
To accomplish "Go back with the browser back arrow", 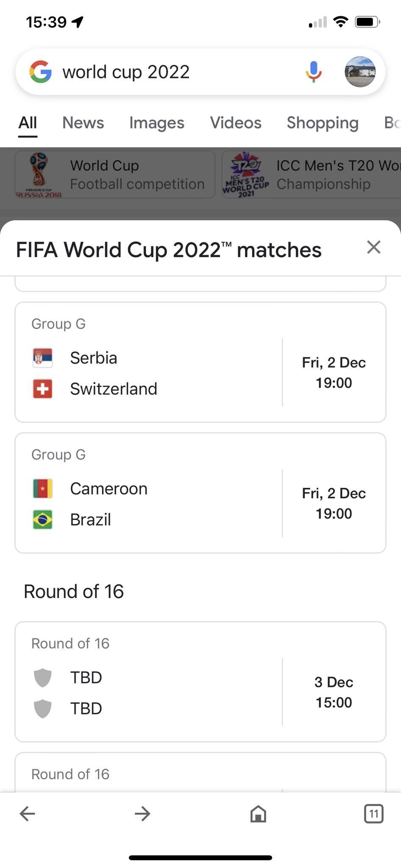I will pyautogui.click(x=28, y=813).
